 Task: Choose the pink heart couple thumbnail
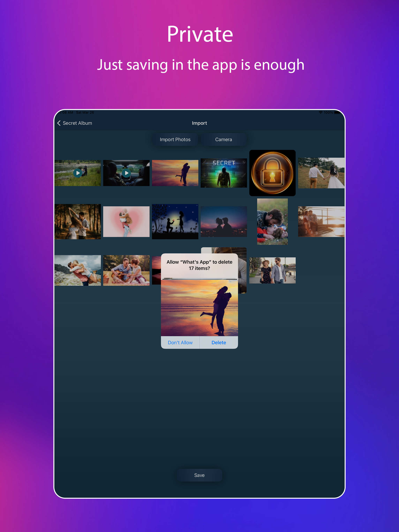point(126,222)
